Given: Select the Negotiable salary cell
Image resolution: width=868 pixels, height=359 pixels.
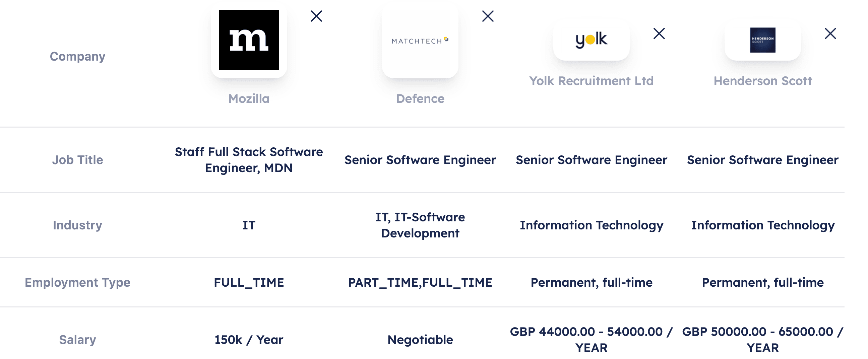Looking at the screenshot, I should click(420, 340).
